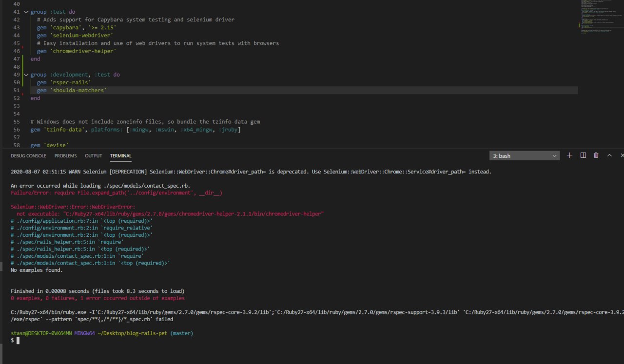624x364 pixels.
Task: Click line number 55 in the gutter
Action: 17,121
